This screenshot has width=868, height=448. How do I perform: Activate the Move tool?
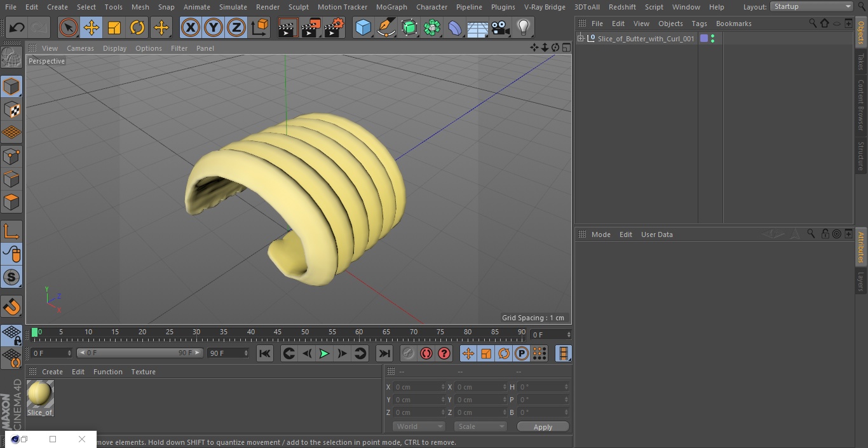coord(92,28)
